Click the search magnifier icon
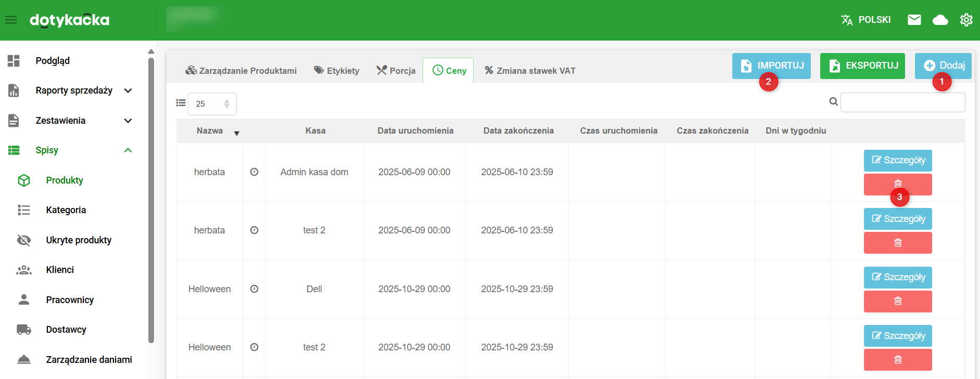 833,102
